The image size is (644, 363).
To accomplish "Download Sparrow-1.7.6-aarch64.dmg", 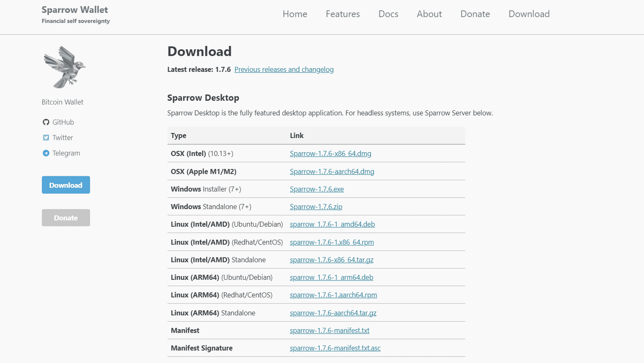I will coord(332,172).
